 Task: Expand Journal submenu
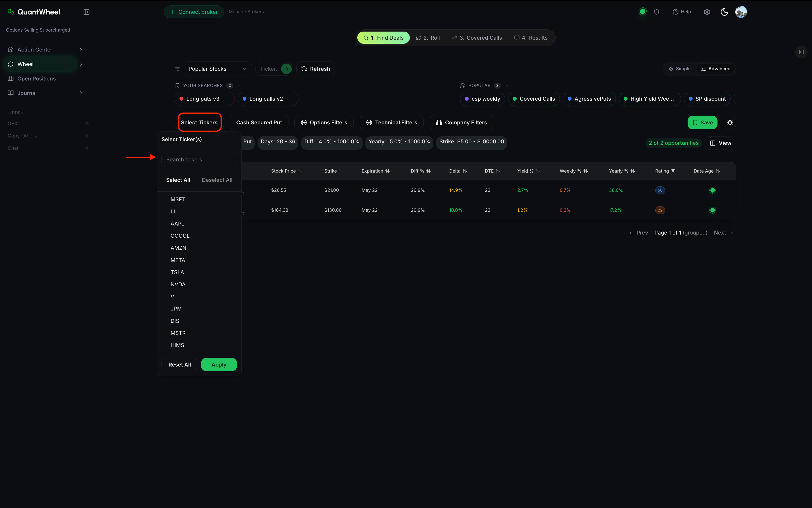81,93
